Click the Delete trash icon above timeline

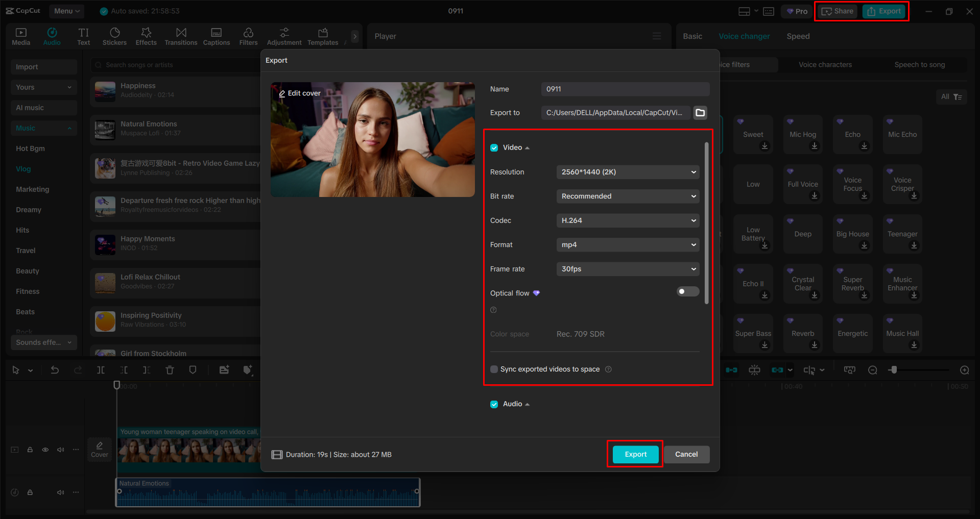point(170,369)
